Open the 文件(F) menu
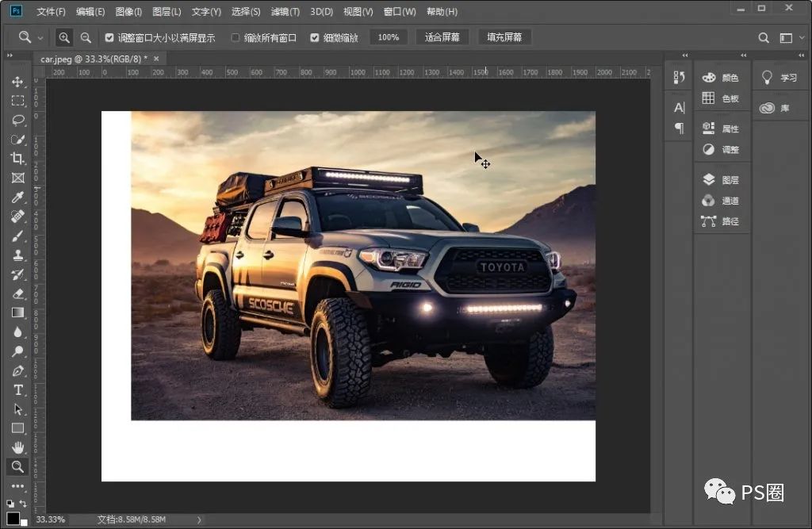The height and width of the screenshot is (529, 812). coord(51,11)
